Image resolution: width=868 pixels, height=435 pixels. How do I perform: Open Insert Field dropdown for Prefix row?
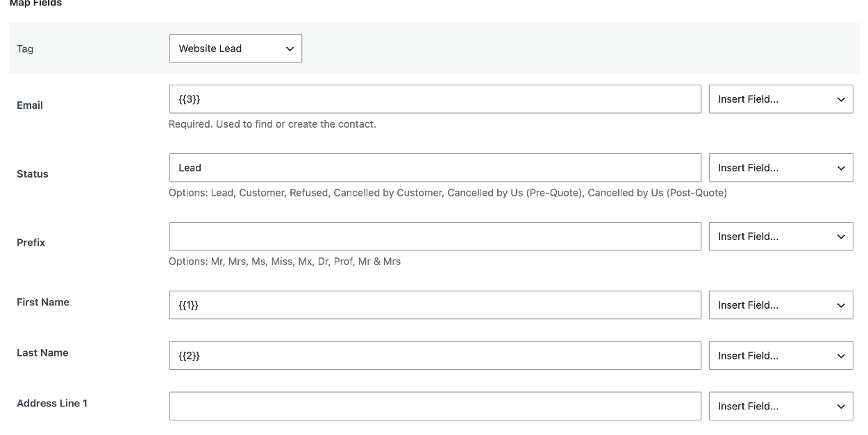pyautogui.click(x=781, y=237)
